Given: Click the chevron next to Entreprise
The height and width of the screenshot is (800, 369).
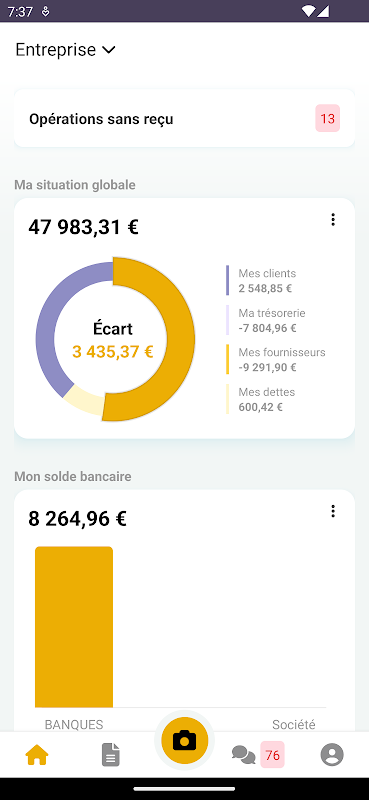Looking at the screenshot, I should (109, 50).
